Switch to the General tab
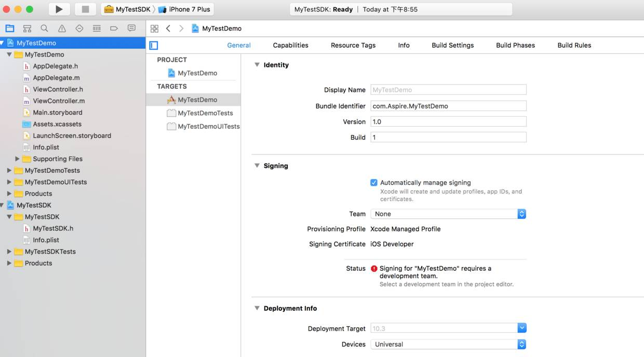Viewport: 644px width, 357px height. 239,45
